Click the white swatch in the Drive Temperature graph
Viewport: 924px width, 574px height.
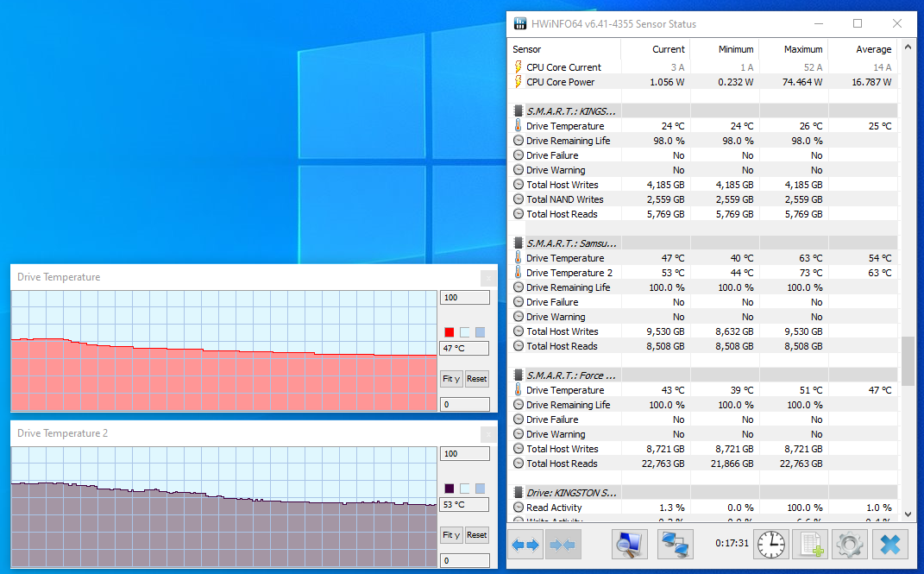464,332
